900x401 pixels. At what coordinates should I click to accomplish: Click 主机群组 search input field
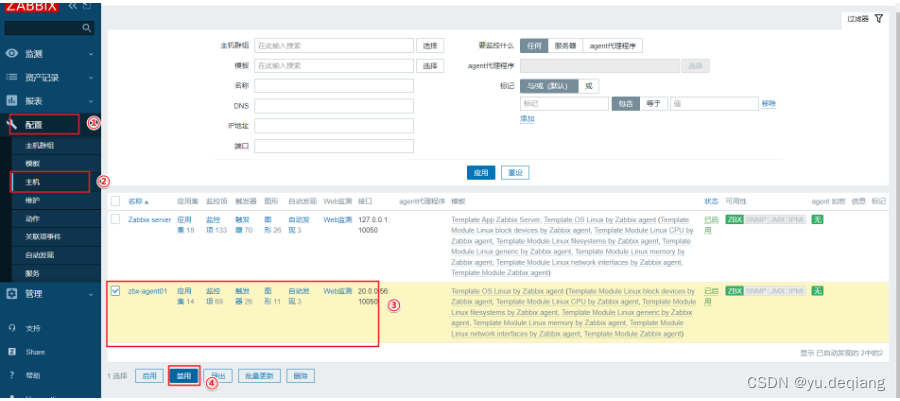pyautogui.click(x=334, y=46)
